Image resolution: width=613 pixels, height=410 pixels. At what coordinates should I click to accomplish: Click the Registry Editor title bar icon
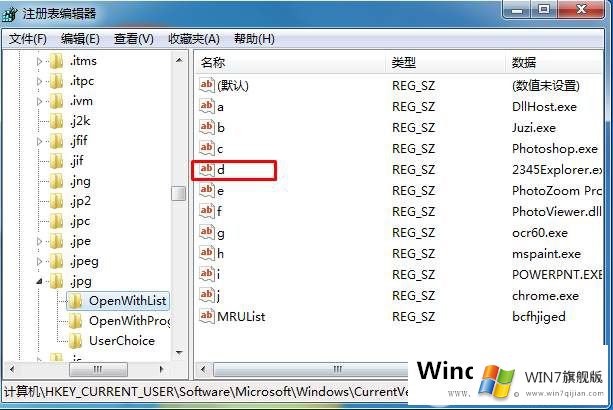[10, 14]
